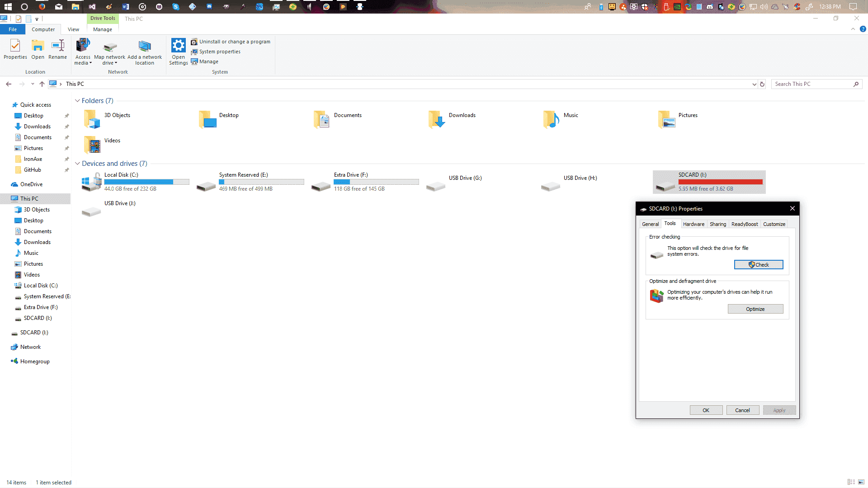
Task: Open the Sharing tab in Properties
Action: point(717,224)
